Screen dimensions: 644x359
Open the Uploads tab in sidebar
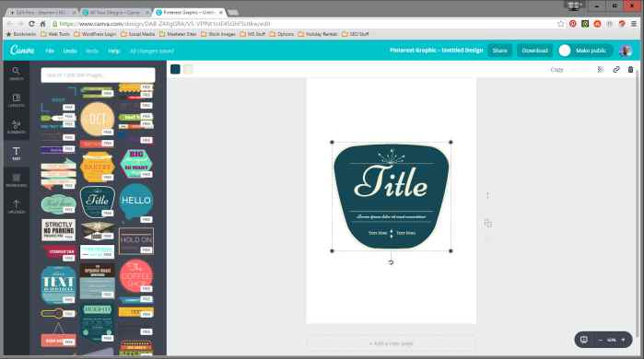tap(17, 207)
